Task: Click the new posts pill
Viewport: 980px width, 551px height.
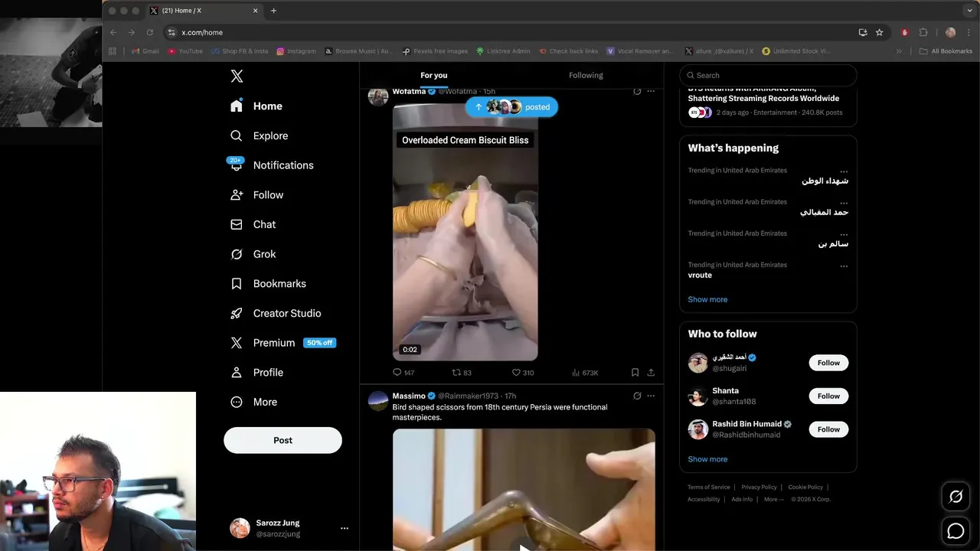Action: pos(511,107)
